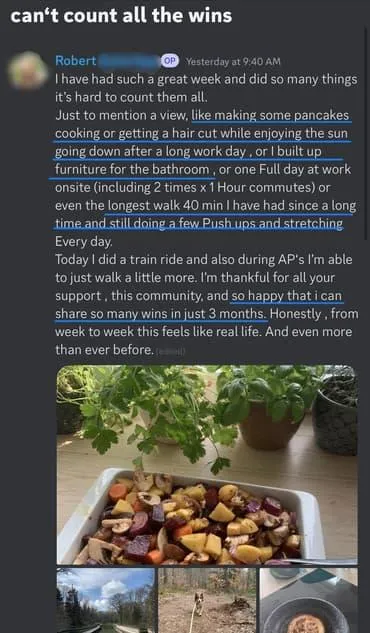Open the dog on forest path thumbnail
The height and width of the screenshot is (633, 370).
(207, 600)
